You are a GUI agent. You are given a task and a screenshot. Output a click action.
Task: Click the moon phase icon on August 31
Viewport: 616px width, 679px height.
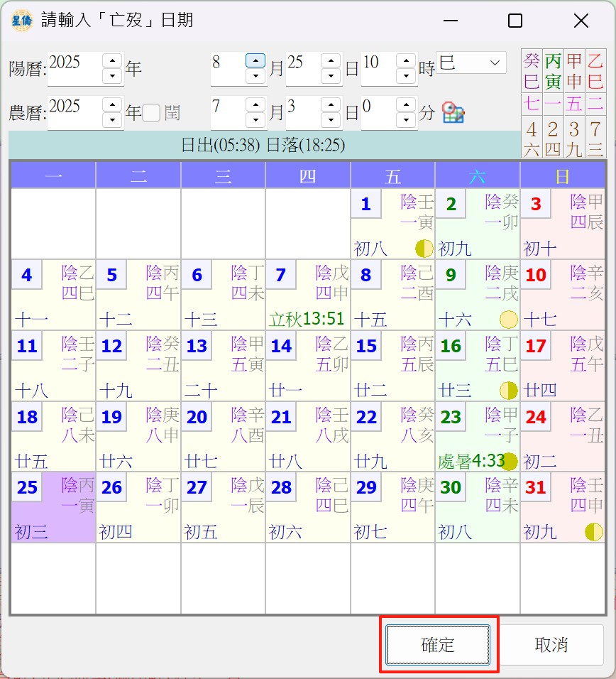tap(593, 531)
